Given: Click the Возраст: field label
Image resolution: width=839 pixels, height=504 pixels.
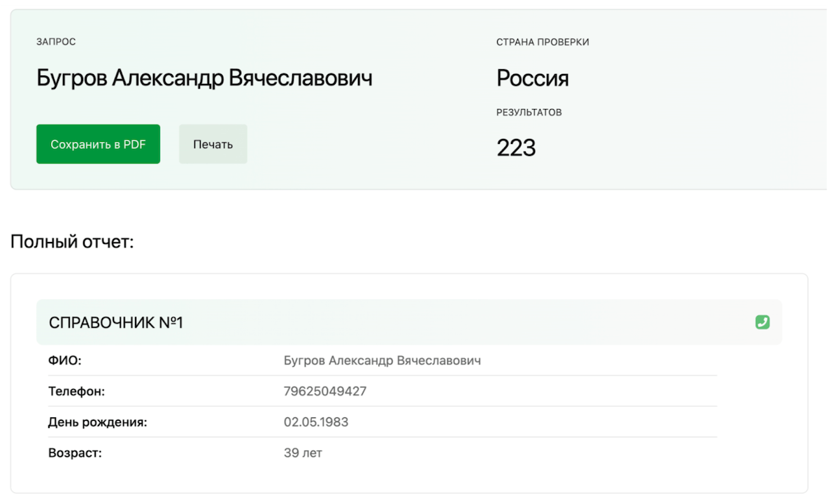Looking at the screenshot, I should tap(75, 453).
